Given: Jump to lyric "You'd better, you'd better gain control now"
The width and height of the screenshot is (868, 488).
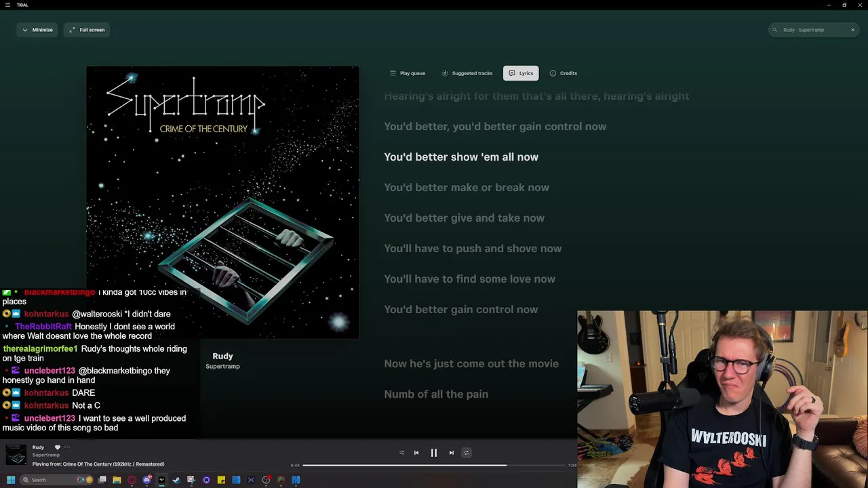Looking at the screenshot, I should tap(495, 126).
